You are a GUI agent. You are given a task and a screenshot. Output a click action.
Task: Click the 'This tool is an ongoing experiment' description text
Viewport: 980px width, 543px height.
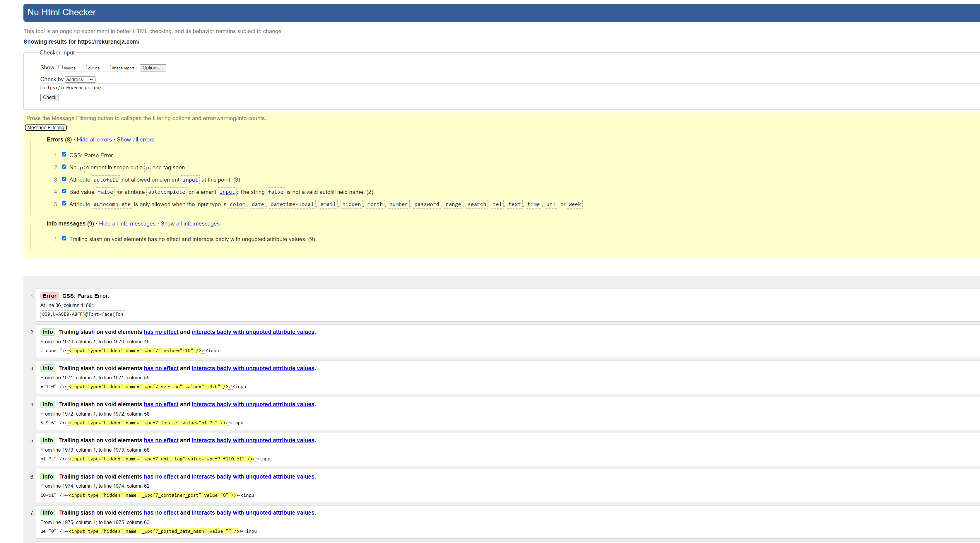tap(153, 31)
